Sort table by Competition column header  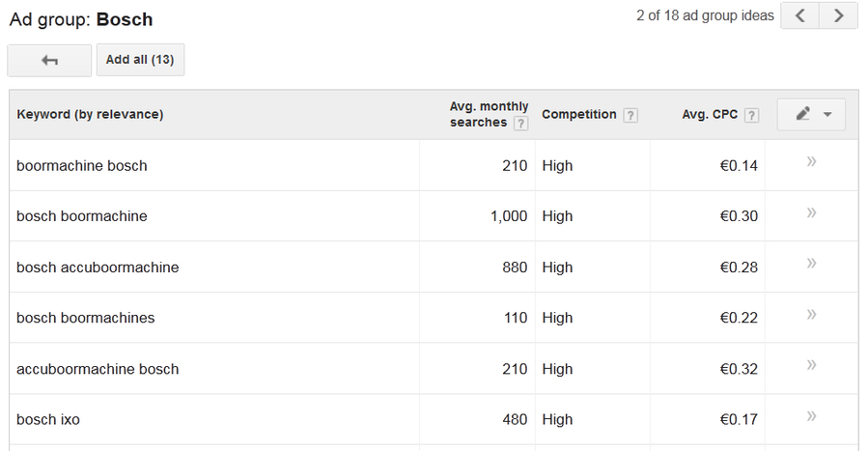578,114
